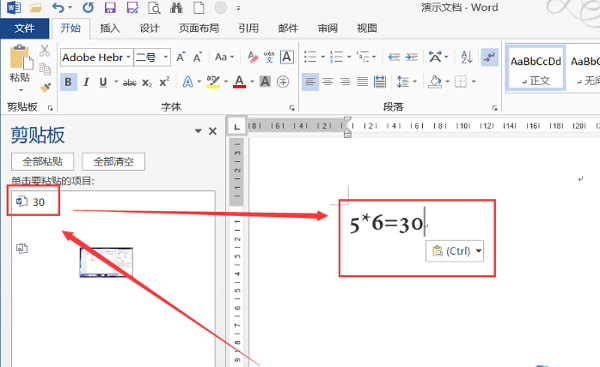
Task: Apply character border icon
Action: point(287,57)
